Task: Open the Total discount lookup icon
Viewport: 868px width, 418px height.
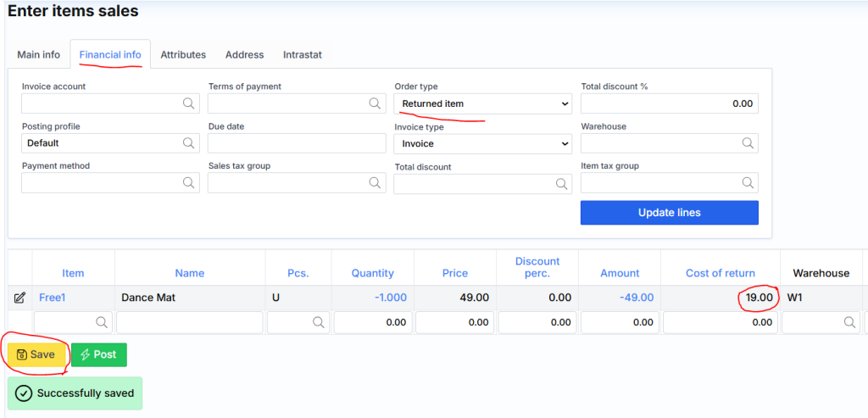Action: 561,184
